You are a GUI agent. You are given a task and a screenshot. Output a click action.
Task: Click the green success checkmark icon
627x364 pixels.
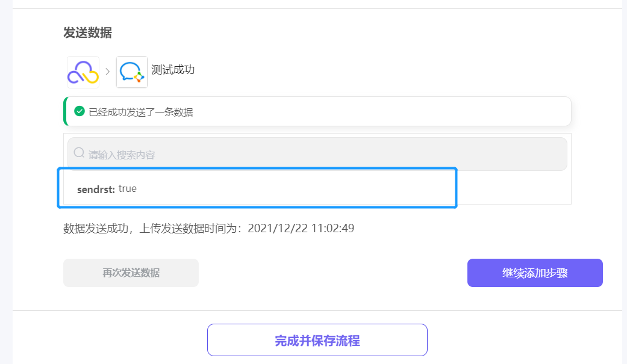[80, 111]
